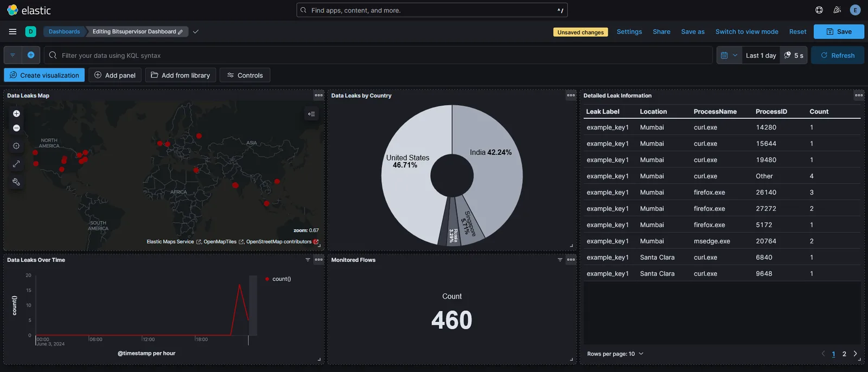868x372 pixels.
Task: Save the dashboard with Save button
Action: pos(839,31)
